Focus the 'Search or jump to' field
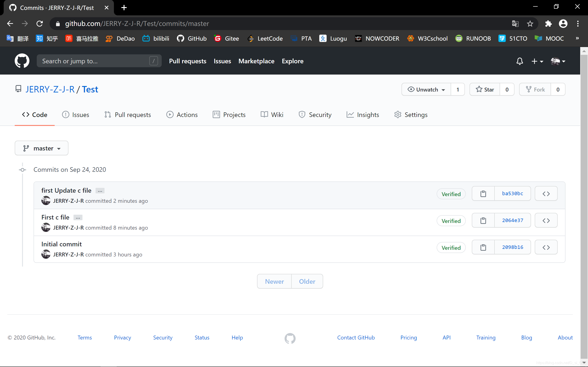This screenshot has height=367, width=588. [95, 61]
